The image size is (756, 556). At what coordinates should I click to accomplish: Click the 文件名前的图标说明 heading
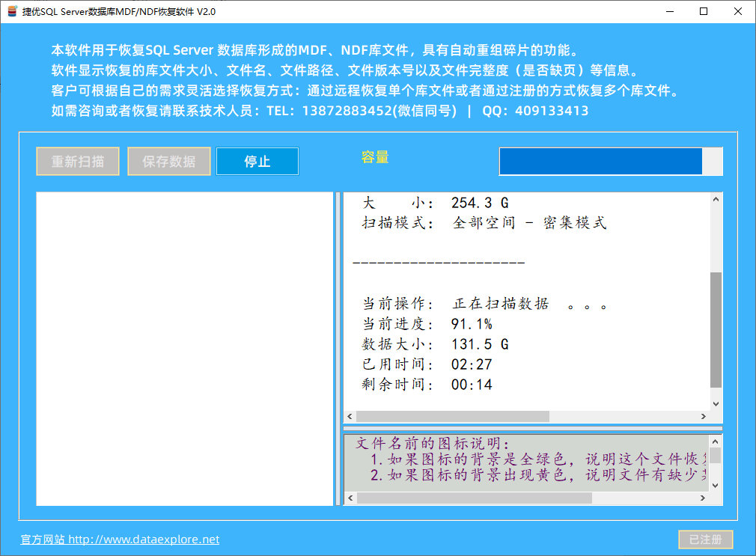432,443
